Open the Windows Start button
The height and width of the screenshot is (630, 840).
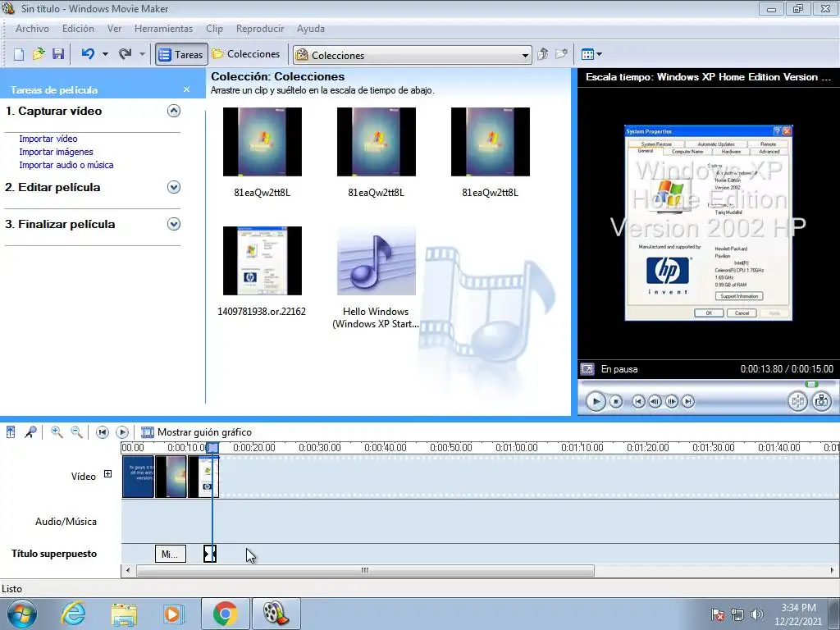(22, 614)
